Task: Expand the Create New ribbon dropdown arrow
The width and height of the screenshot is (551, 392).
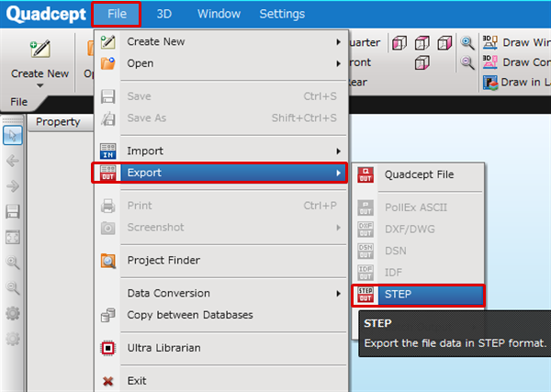Action: (40, 85)
